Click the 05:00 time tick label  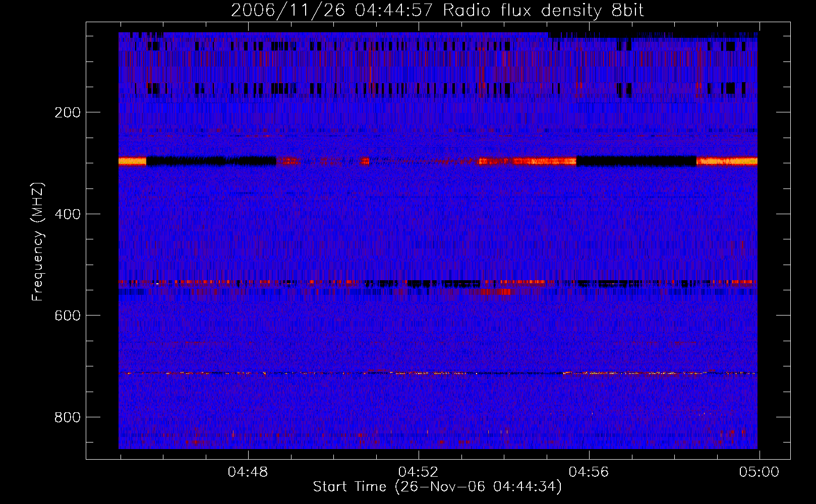759,472
